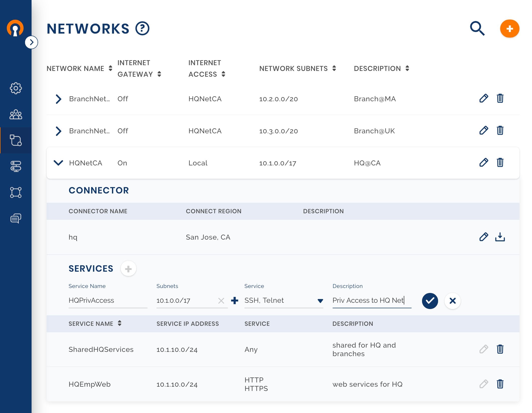Collapse the HQNetCA network row
The width and height of the screenshot is (532, 413).
coord(58,163)
